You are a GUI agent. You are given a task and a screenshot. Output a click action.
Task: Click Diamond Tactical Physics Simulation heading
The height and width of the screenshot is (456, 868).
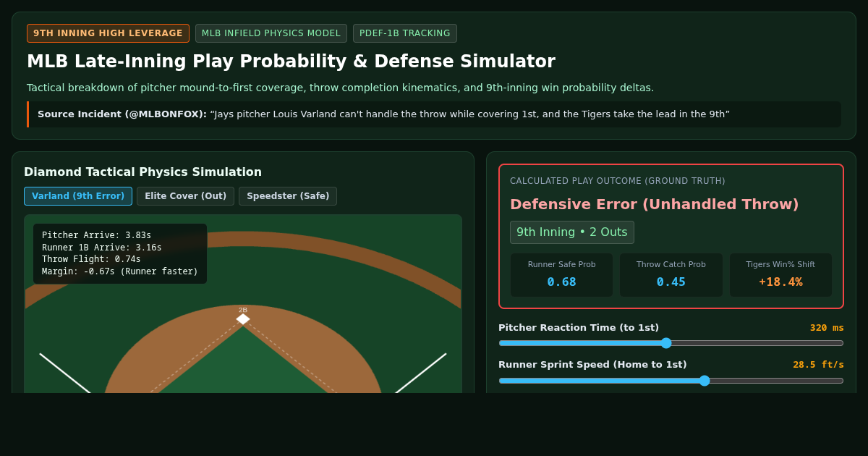point(142,172)
